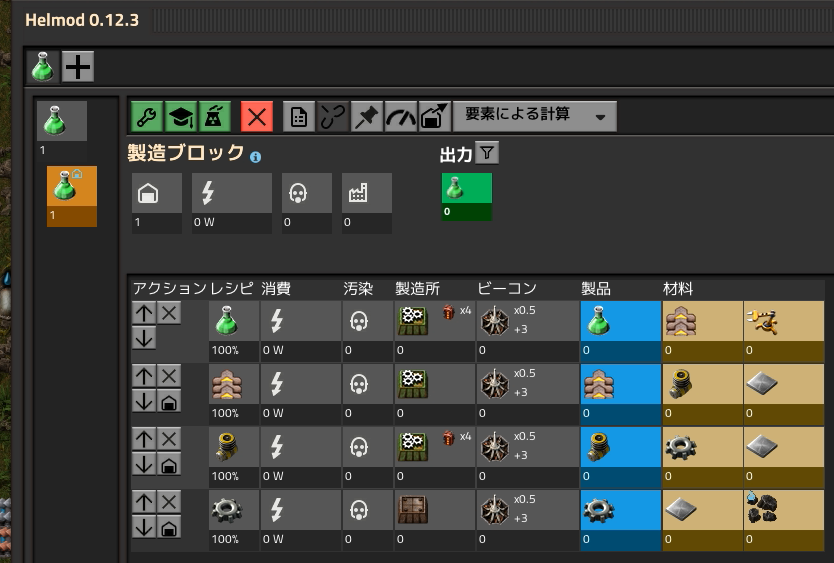Open the document summary button in the toolbar

(x=299, y=116)
